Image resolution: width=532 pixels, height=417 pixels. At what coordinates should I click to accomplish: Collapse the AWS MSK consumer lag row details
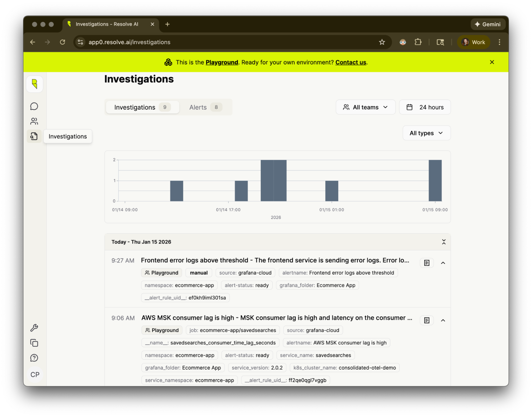pyautogui.click(x=443, y=320)
